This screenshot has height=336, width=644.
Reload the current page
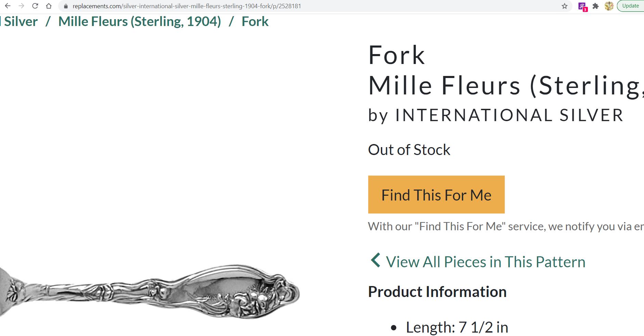click(35, 6)
